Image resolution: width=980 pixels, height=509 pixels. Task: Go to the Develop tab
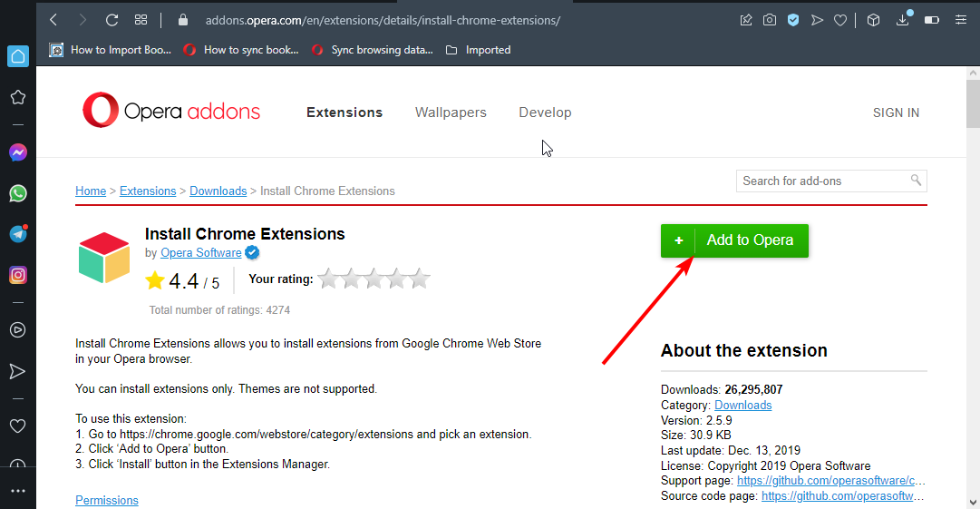(545, 113)
